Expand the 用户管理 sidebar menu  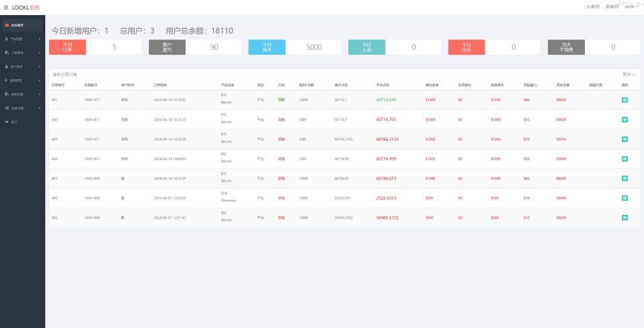pyautogui.click(x=22, y=67)
